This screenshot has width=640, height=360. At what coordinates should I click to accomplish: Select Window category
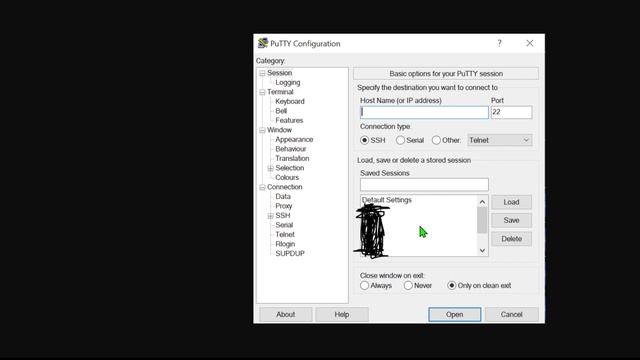pos(279,130)
